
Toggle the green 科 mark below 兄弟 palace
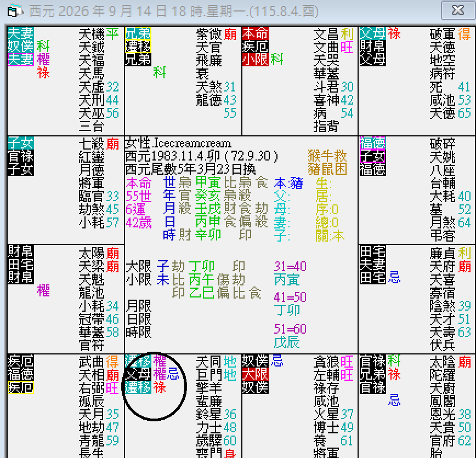pyautogui.click(x=159, y=71)
